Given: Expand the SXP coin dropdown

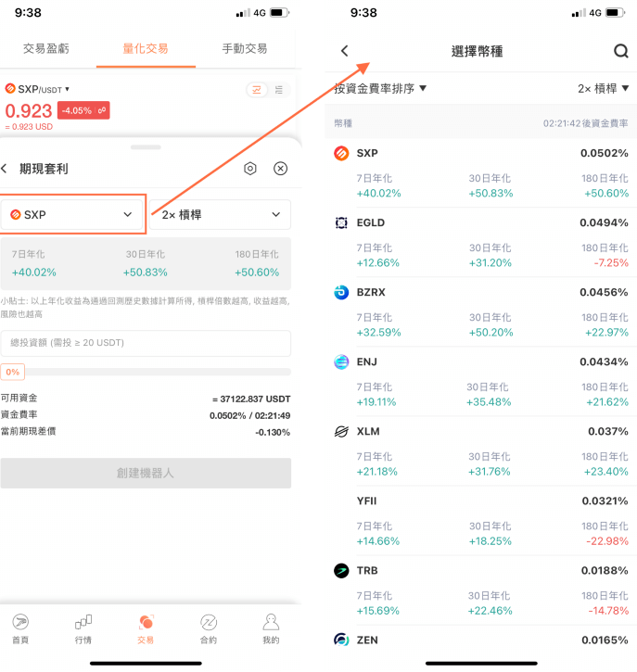Looking at the screenshot, I should pos(72,214).
